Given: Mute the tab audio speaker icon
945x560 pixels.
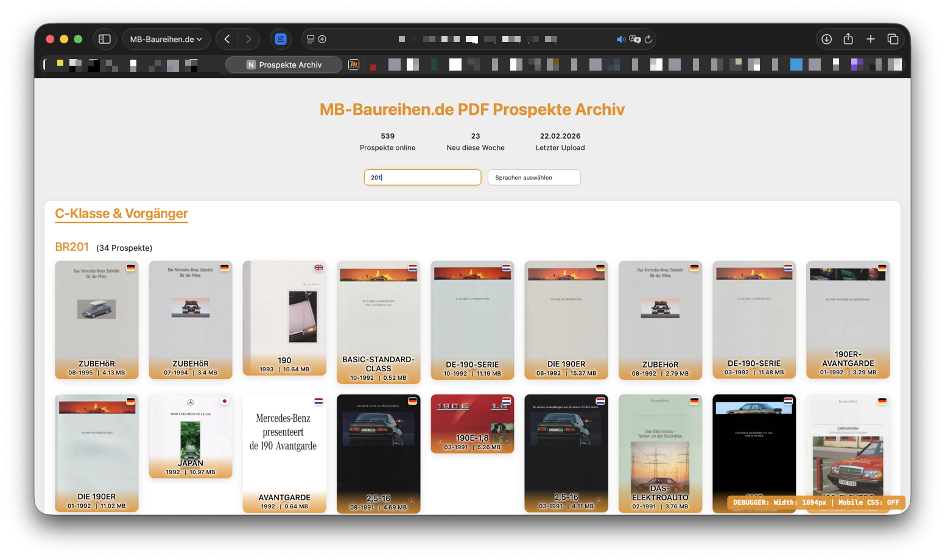Looking at the screenshot, I should [x=620, y=39].
